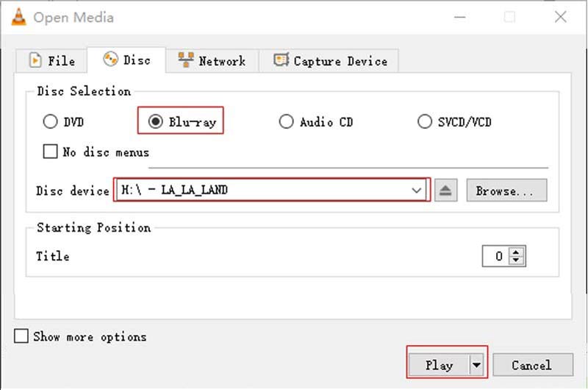Decrease the Title value with down arrow

(x=517, y=260)
